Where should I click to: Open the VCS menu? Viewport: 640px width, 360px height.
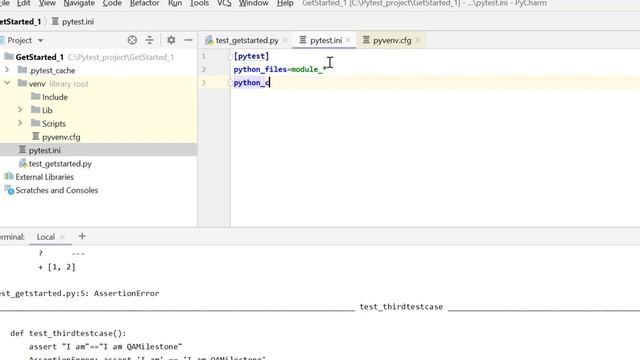224,3
